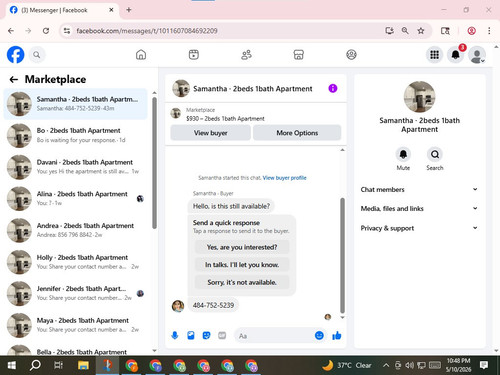Open Samantha's conversation in the list
500x375 pixels.
(75, 104)
